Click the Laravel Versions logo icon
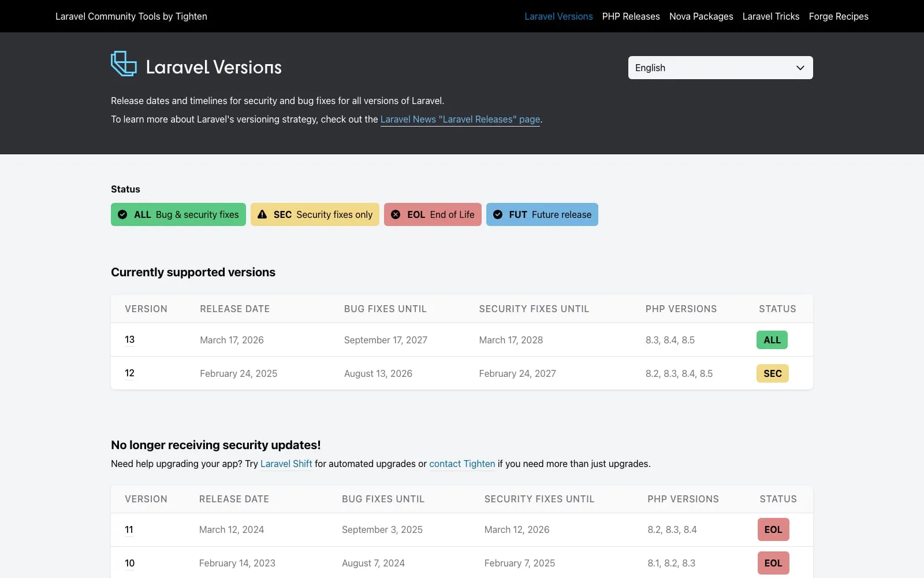 click(x=124, y=64)
